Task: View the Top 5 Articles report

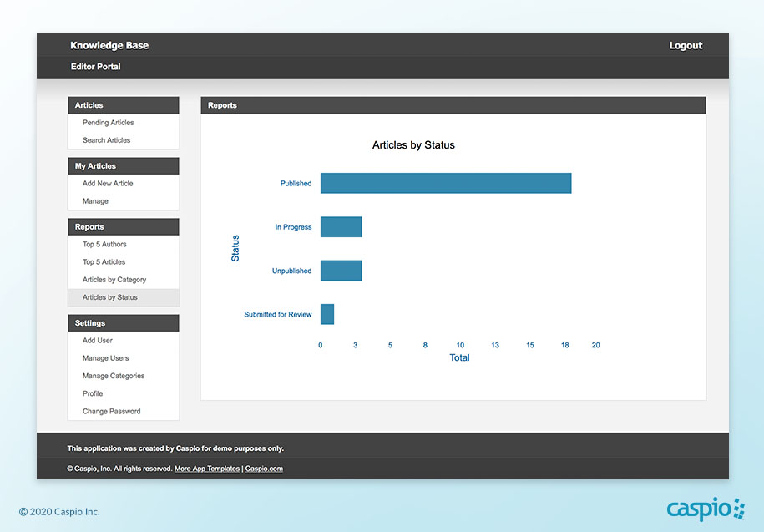Action: (x=104, y=262)
